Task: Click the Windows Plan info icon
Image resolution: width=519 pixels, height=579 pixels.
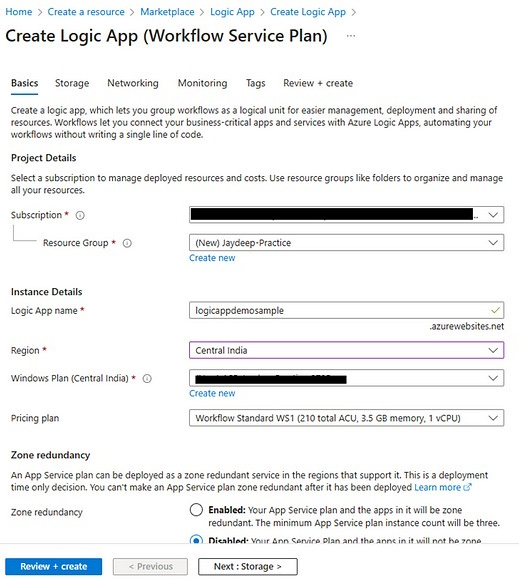Action: pyautogui.click(x=147, y=378)
